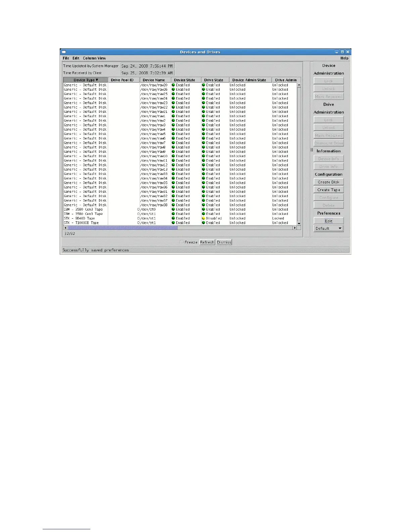Click the vertical scrollbar up arrow

coord(299,85)
